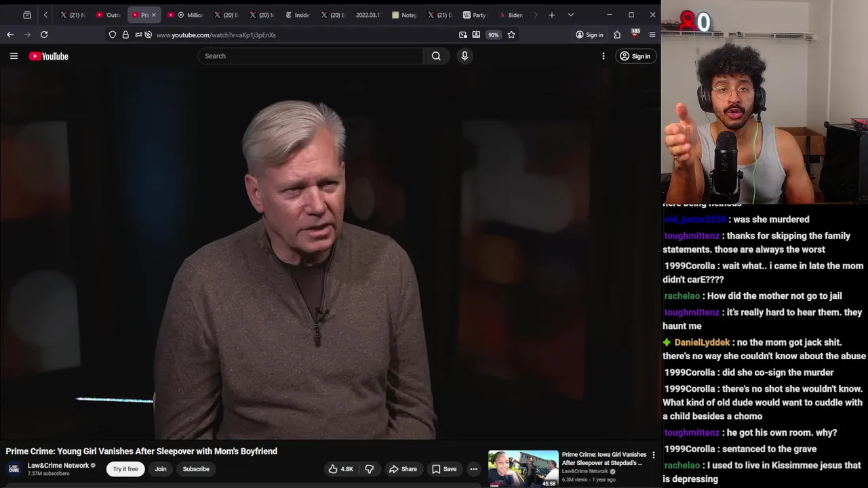Viewport: 868px width, 488px height.
Task: Switch to the Notepad tab
Action: (x=404, y=15)
